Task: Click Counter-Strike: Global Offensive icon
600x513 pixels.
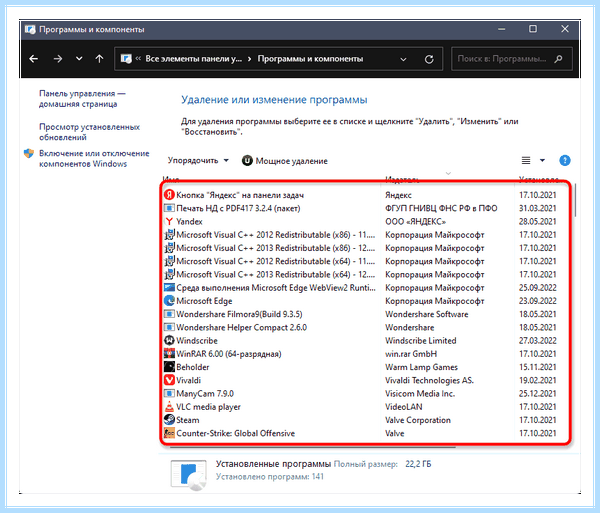Action: 169,433
